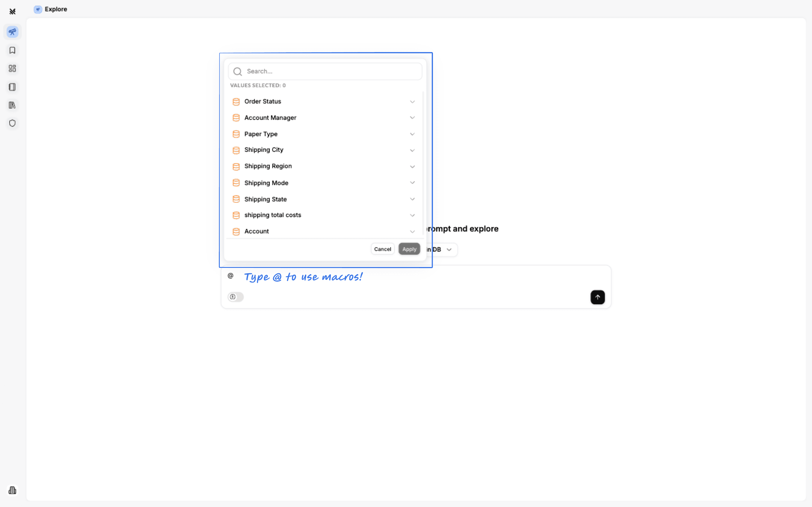Open the library icon in the sidebar

pyautogui.click(x=12, y=105)
